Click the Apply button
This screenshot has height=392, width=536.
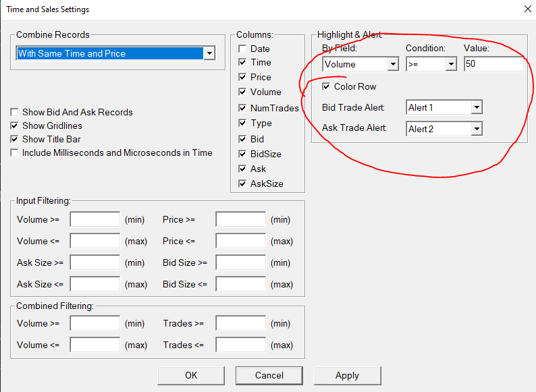(x=347, y=376)
